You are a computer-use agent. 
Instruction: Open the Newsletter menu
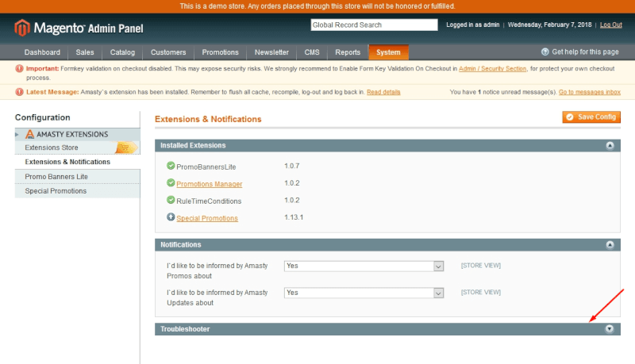(271, 52)
